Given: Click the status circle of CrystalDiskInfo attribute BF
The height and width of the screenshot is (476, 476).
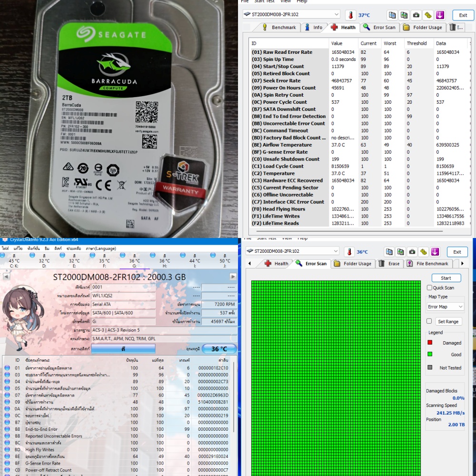Looking at the screenshot, I should point(7,463).
